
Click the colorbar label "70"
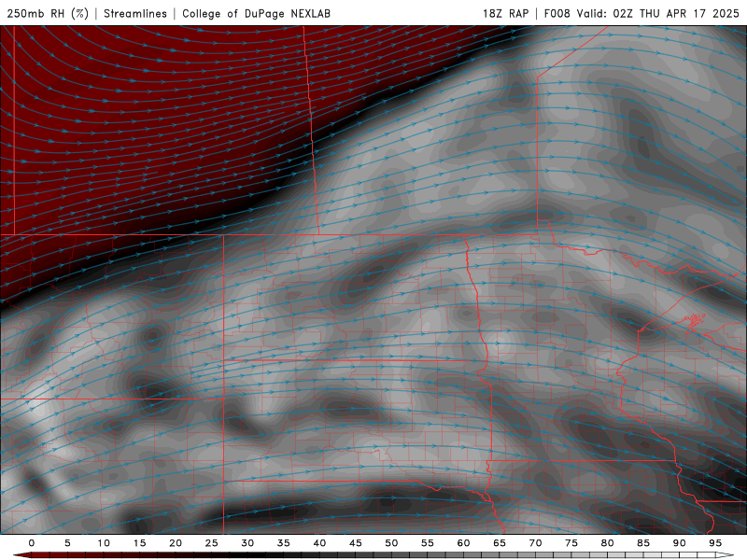[535, 543]
